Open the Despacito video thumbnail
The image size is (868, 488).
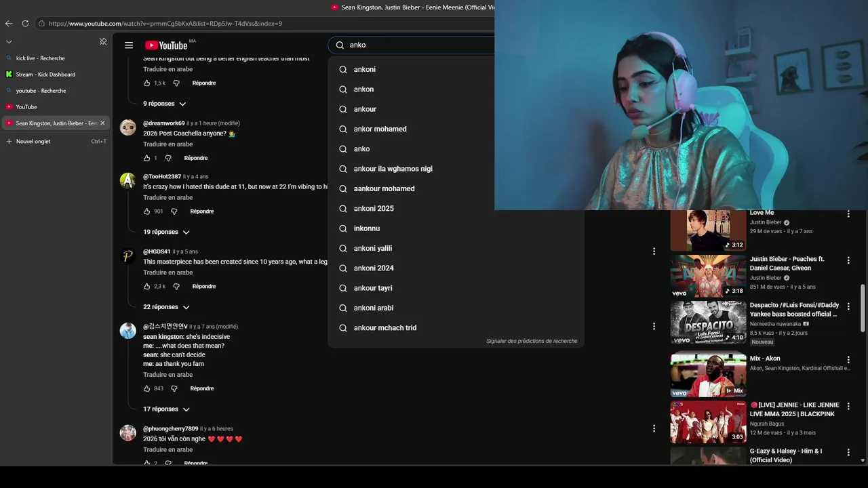pyautogui.click(x=708, y=323)
